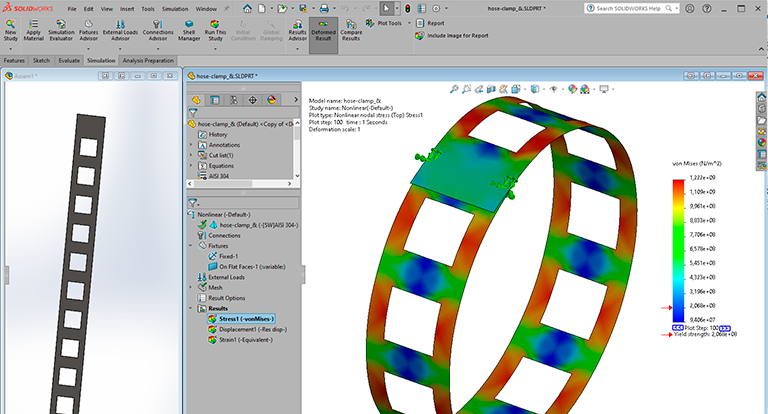768x414 pixels.
Task: Collapse the Fixtures tree node
Action: coord(191,245)
